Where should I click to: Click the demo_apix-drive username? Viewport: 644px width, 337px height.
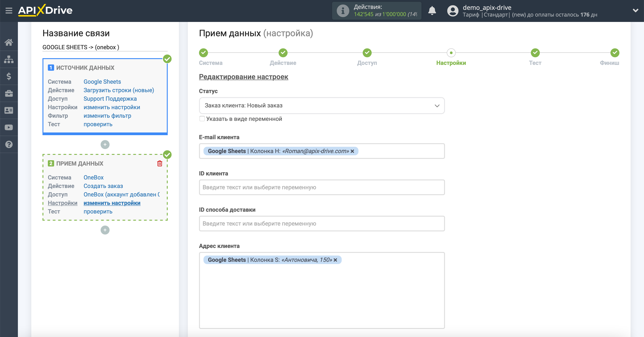pos(487,8)
